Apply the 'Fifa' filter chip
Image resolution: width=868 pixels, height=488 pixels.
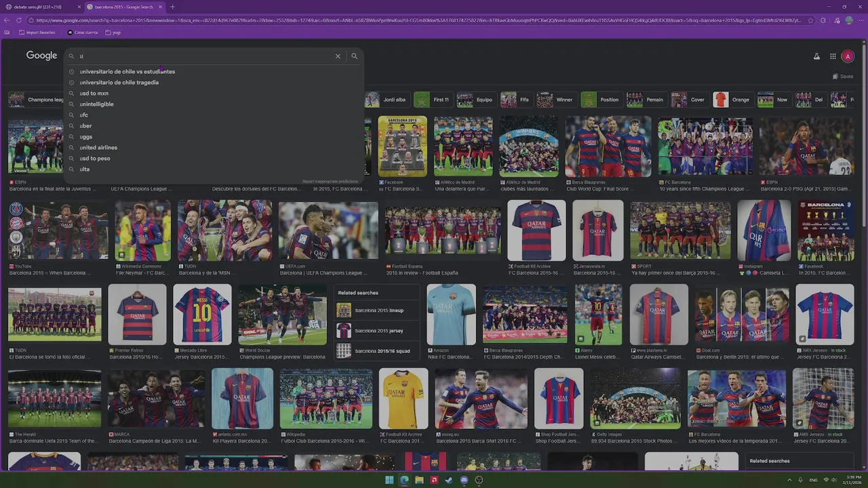tap(515, 100)
